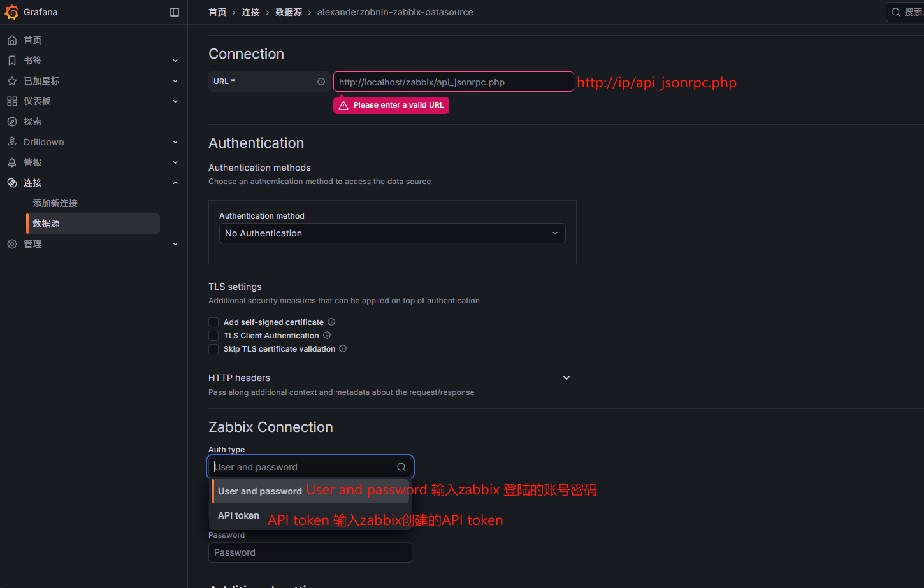Image resolution: width=924 pixels, height=588 pixels.
Task: Click alexanderzobnin-zabbix-datasource breadcrumb
Action: (x=395, y=12)
